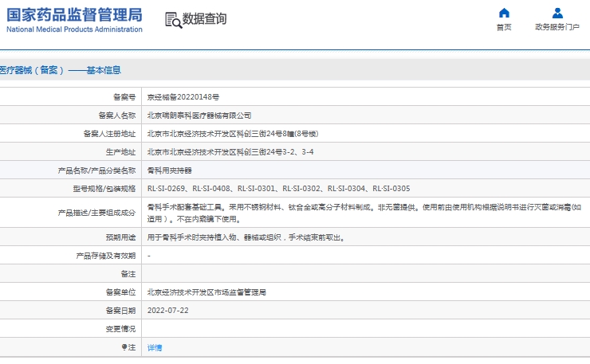Click the 预期用途 label

point(120,237)
